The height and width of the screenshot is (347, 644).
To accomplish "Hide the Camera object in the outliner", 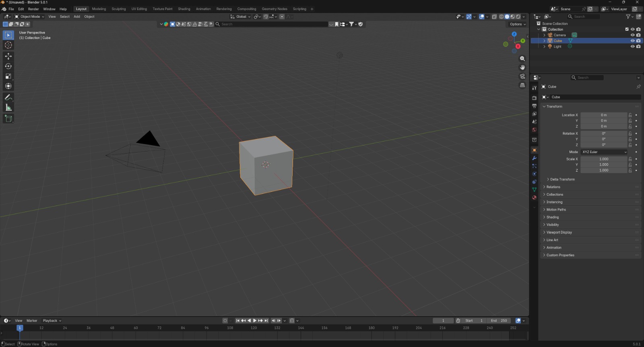I will click(x=632, y=35).
